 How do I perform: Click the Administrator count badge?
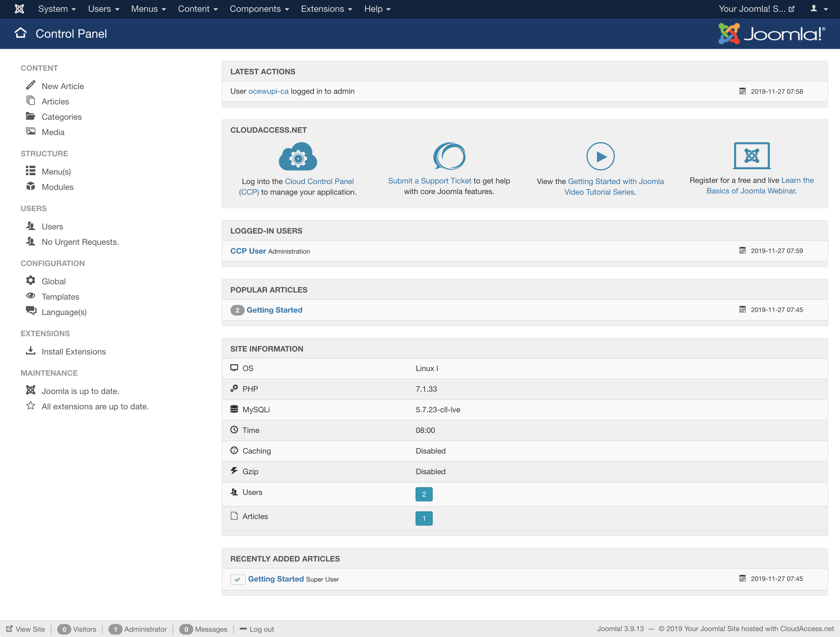click(x=116, y=629)
